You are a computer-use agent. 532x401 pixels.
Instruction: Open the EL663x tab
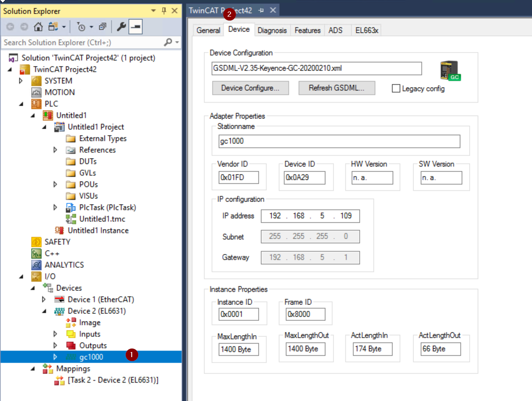pos(367,30)
